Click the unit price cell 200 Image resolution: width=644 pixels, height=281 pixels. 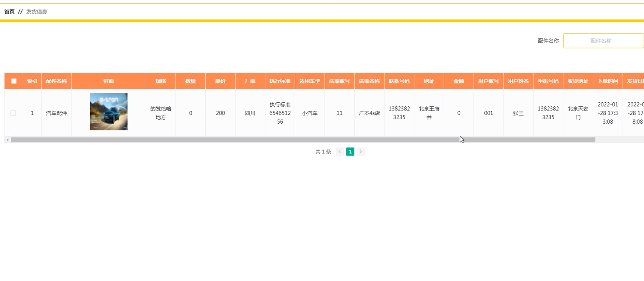tap(220, 113)
